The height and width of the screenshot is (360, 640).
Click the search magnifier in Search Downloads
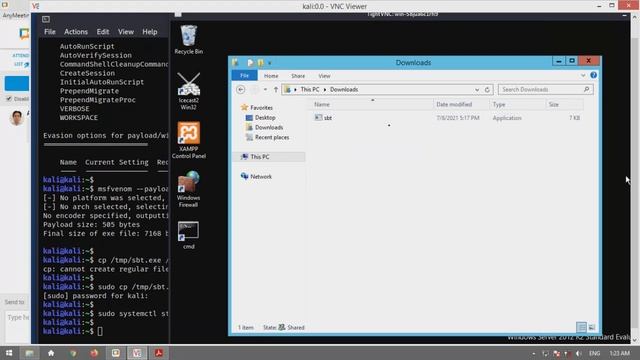pos(587,89)
